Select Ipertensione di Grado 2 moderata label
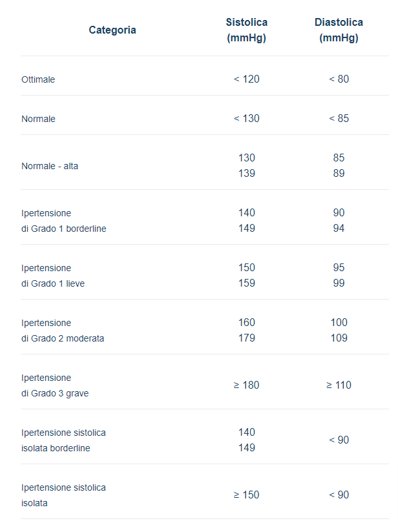This screenshot has height=532, width=398. coord(63,331)
